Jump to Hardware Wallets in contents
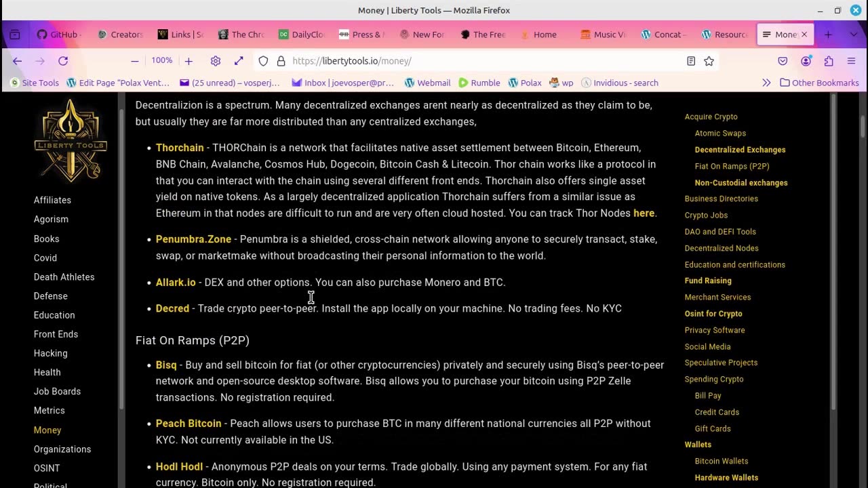Viewport: 868px width, 488px height. (x=726, y=478)
